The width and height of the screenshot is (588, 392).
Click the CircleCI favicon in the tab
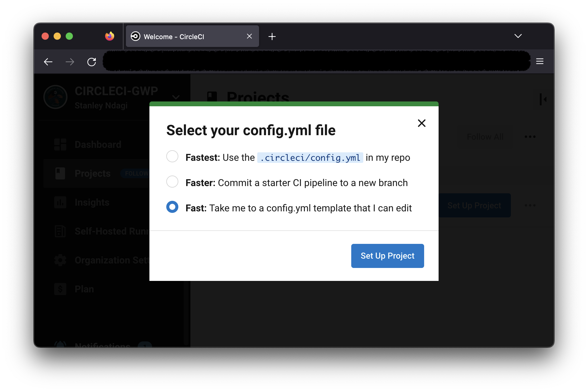(x=136, y=36)
